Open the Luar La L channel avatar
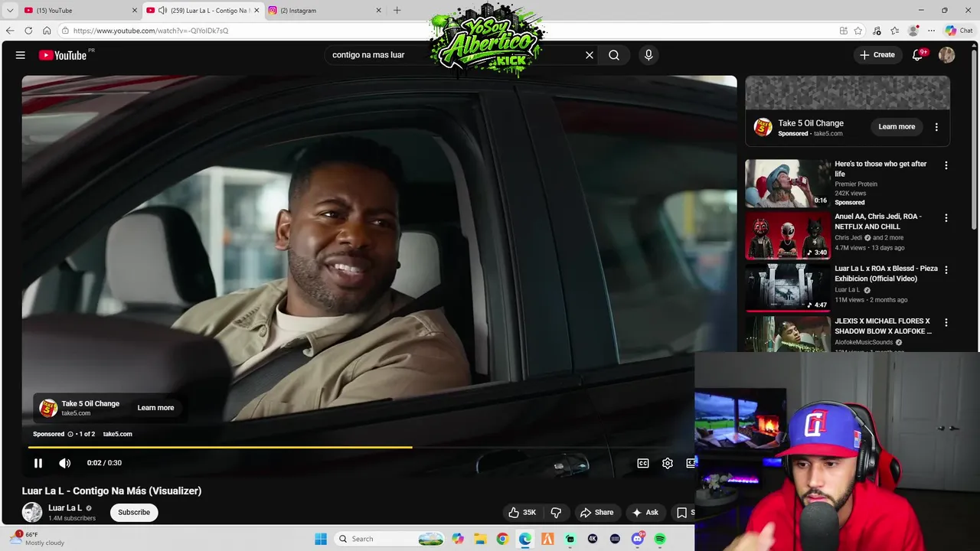 (x=32, y=513)
